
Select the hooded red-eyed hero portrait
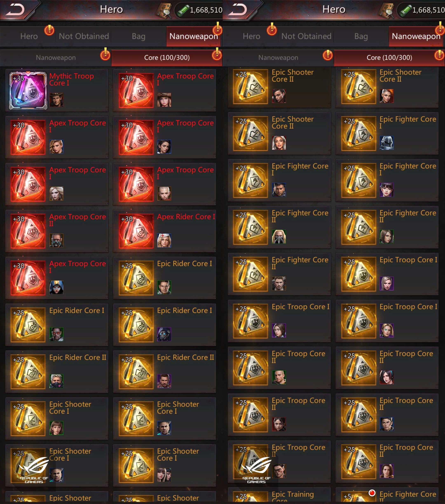(56, 287)
